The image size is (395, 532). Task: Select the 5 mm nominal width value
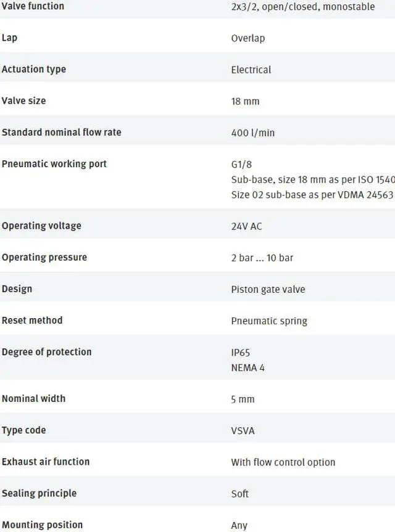point(243,399)
